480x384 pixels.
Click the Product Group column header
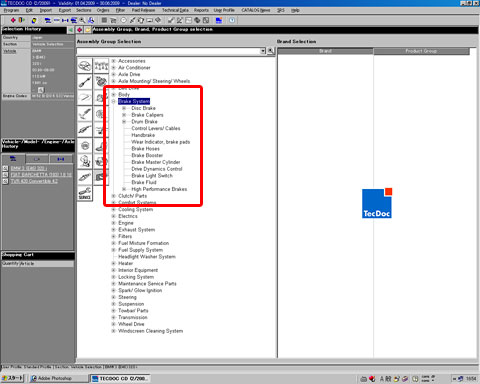point(421,51)
